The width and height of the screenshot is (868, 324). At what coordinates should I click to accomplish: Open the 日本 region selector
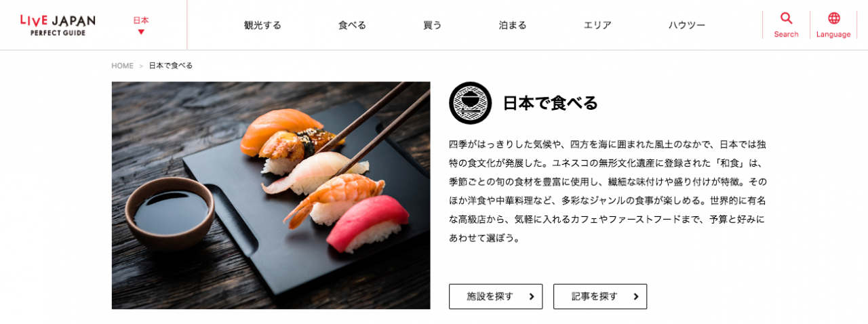tap(141, 25)
